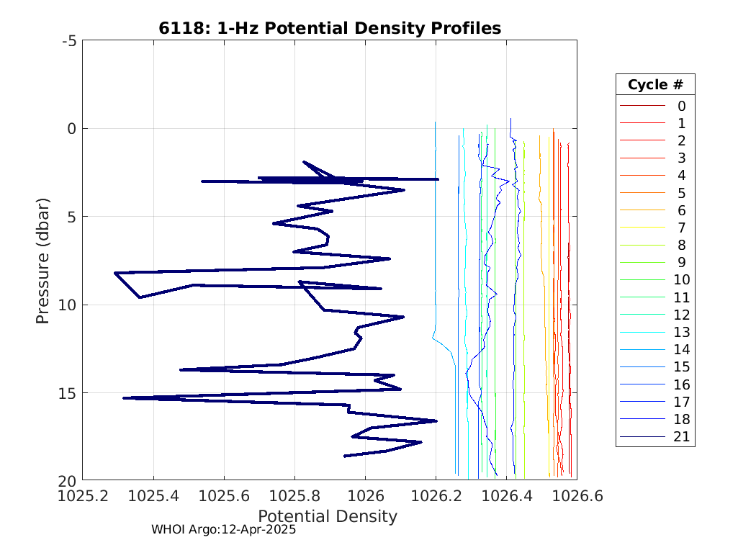Select the cycle 21 blue legend line
The image size is (756, 540).
tap(642, 437)
